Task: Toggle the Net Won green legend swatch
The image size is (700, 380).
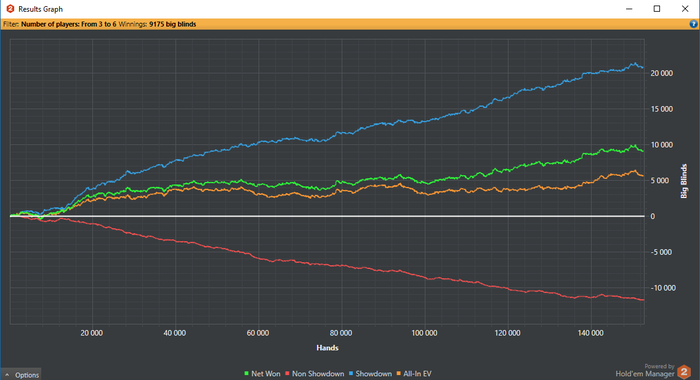Action: tap(246, 373)
